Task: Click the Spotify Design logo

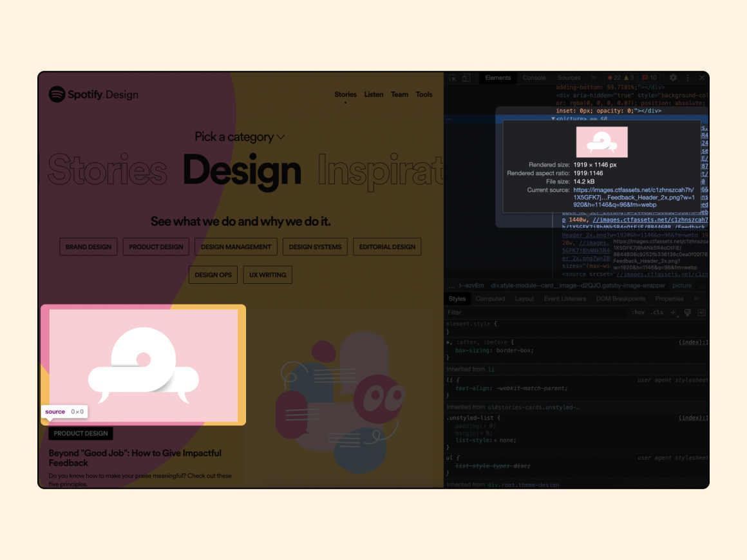Action: [93, 95]
